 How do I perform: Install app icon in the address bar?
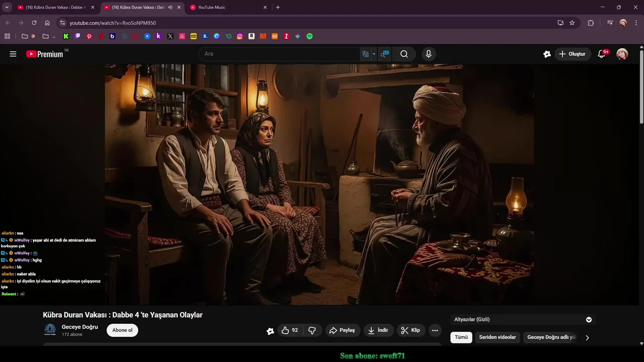coord(560,23)
